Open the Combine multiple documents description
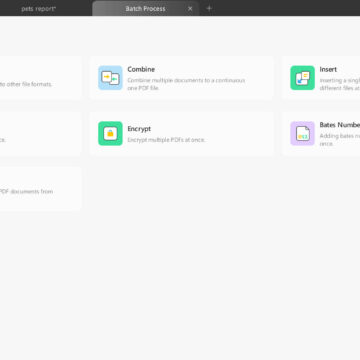360x360 pixels. click(x=186, y=84)
